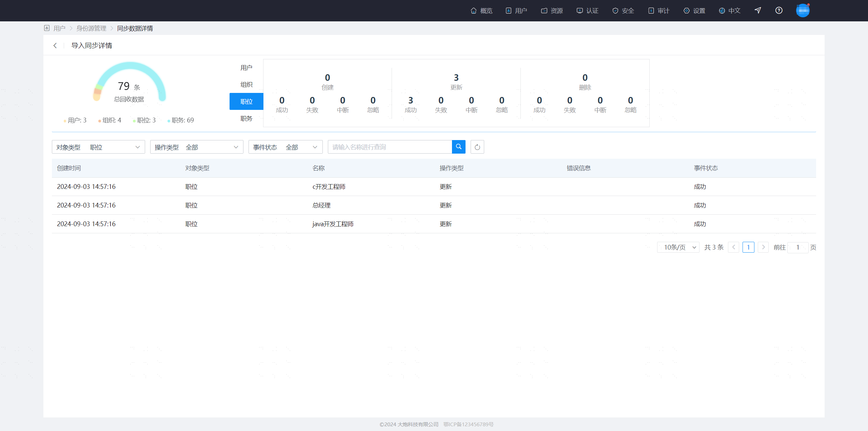Open the 概览 overview home menu
Screen dimensions: 868x431
[481, 11]
